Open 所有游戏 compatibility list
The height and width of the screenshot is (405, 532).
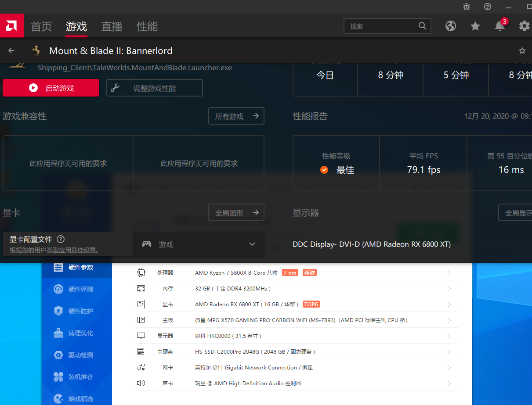(x=236, y=116)
